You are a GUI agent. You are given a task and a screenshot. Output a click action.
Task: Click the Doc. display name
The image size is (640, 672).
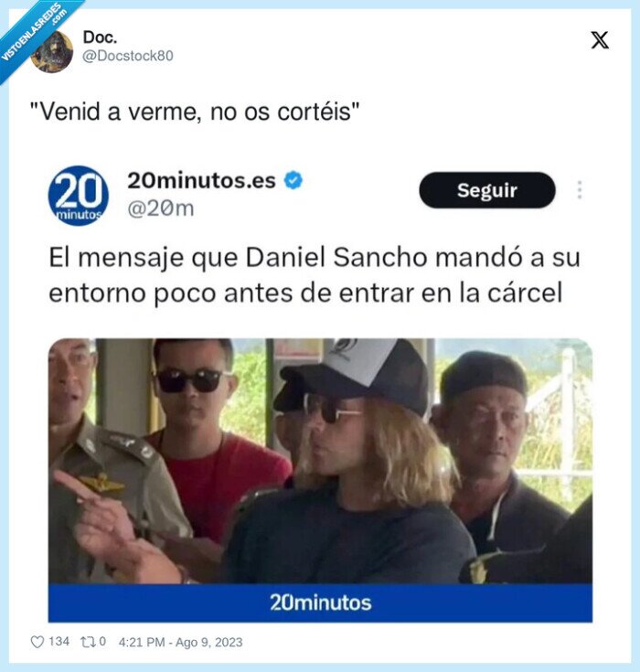[100, 37]
